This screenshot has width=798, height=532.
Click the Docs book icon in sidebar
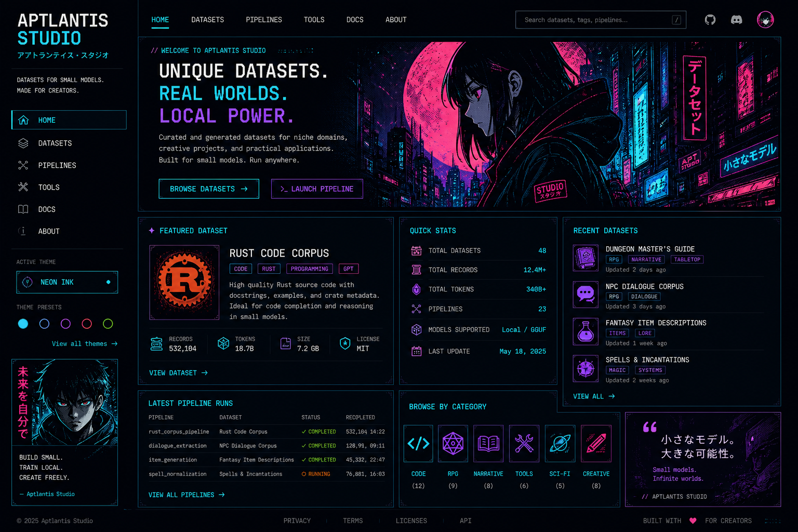click(x=23, y=209)
